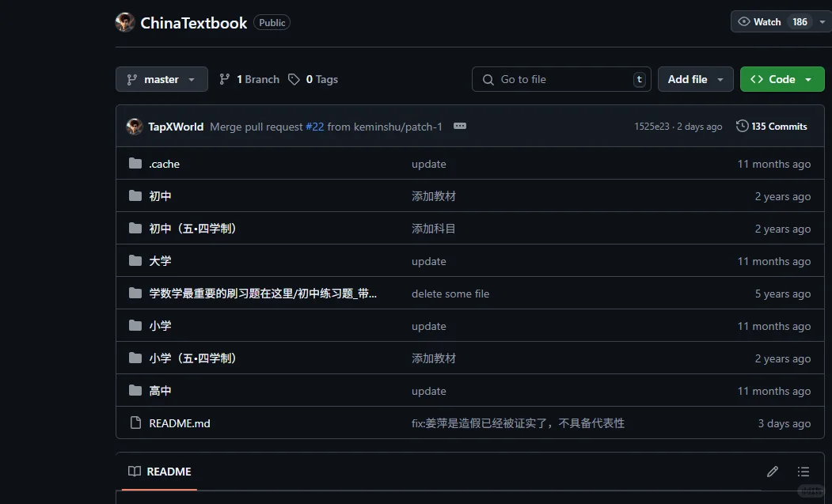Screen dimensions: 832x504
Task: Click the Watch count 186
Action: click(x=800, y=21)
